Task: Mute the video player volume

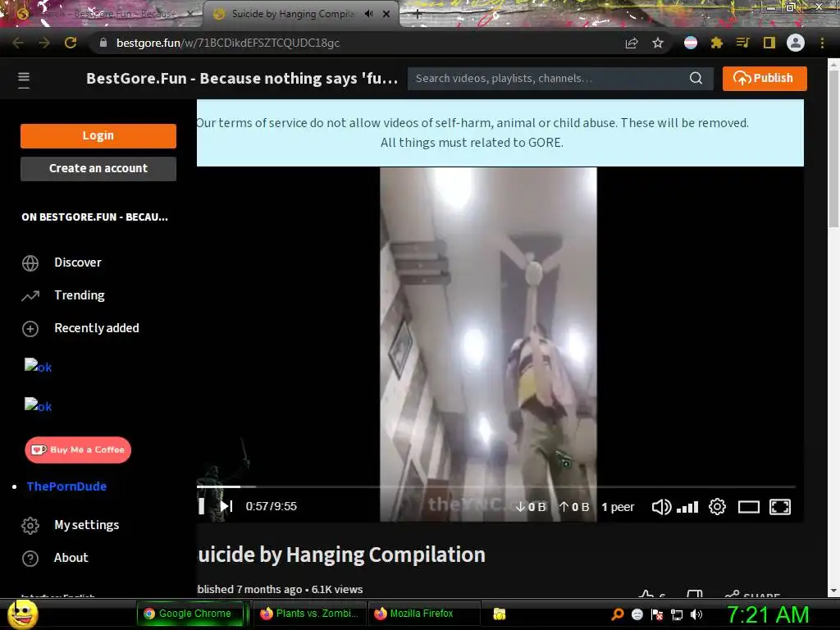Action: (661, 507)
